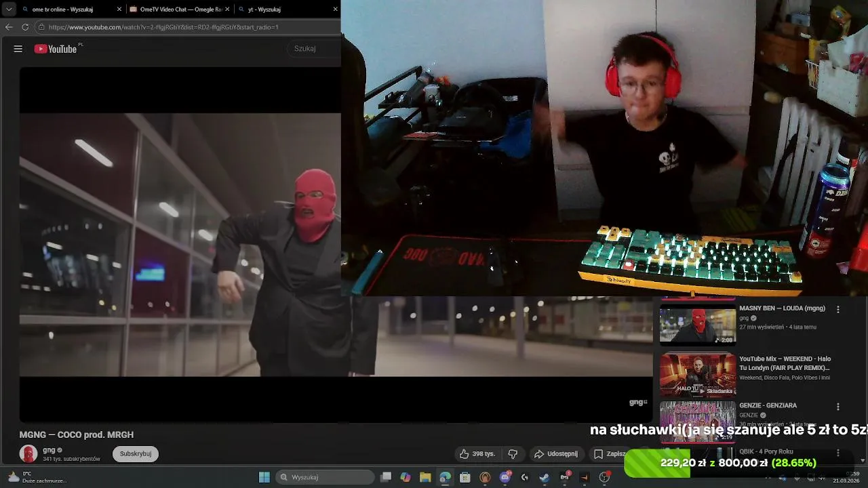Screen dimensions: 868x488
Task: Click the youtube.com address bar URL
Action: point(163,27)
